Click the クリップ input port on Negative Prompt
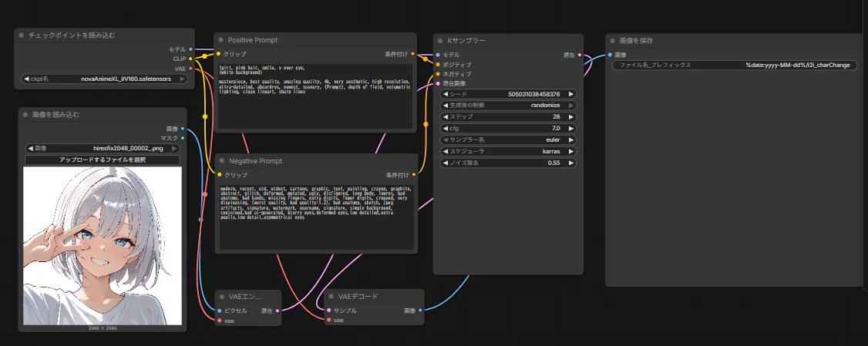The width and height of the screenshot is (868, 346). pyautogui.click(x=219, y=175)
